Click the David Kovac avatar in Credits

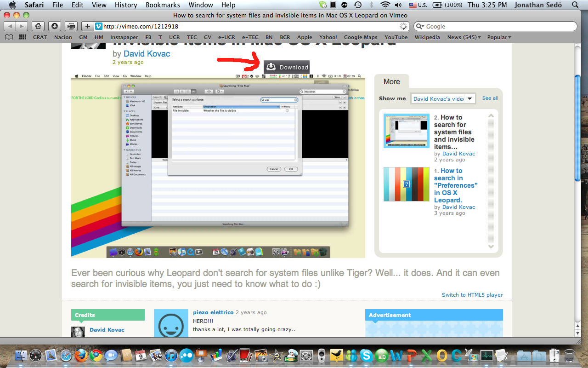[x=78, y=332]
